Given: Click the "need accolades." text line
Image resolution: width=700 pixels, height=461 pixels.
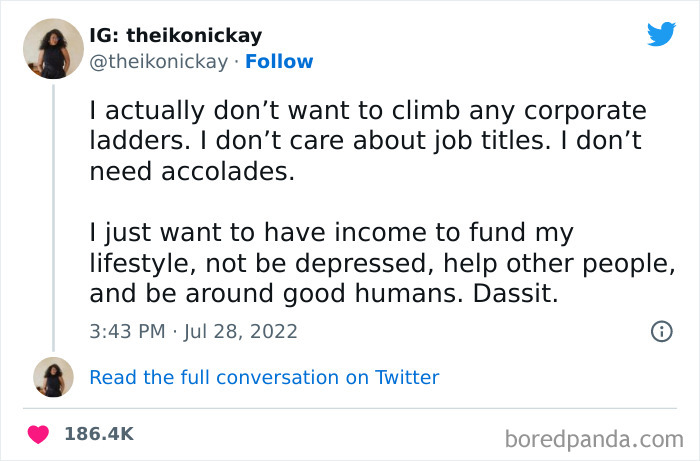Looking at the screenshot, I should pos(192,171).
